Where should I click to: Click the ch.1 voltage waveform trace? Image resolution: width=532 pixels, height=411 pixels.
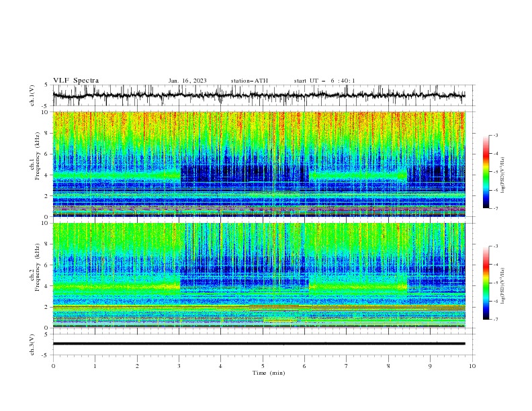click(259, 95)
